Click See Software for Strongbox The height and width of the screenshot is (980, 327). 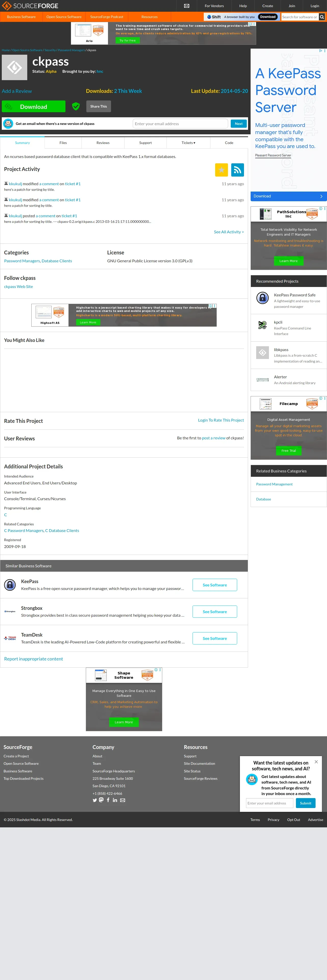(215, 611)
